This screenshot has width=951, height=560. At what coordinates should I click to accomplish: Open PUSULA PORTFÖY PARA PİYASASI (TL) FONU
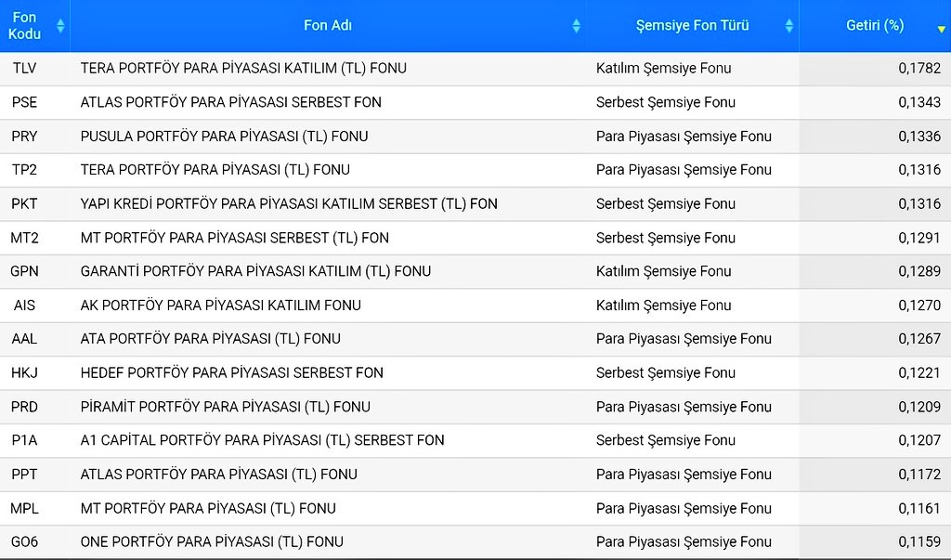[x=224, y=136]
